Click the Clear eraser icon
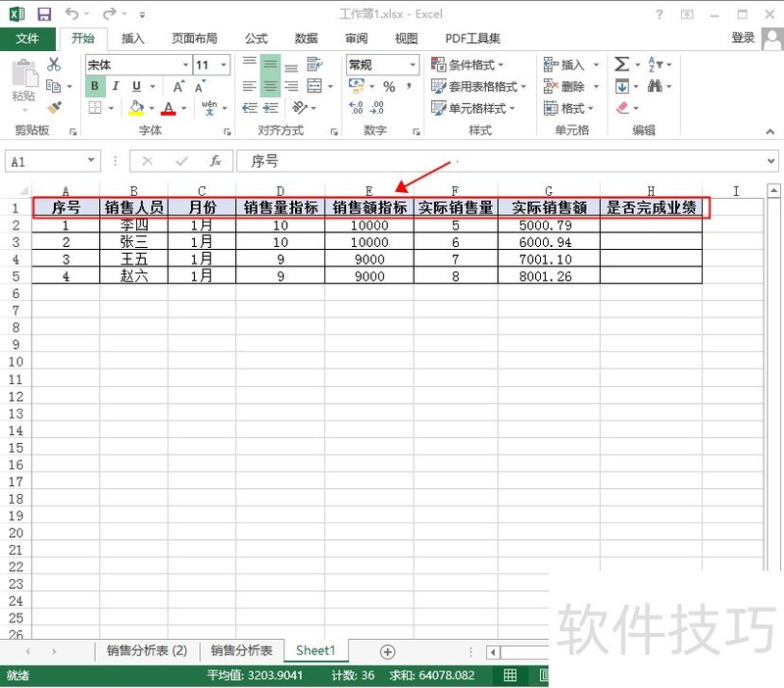The image size is (784, 688). [622, 108]
